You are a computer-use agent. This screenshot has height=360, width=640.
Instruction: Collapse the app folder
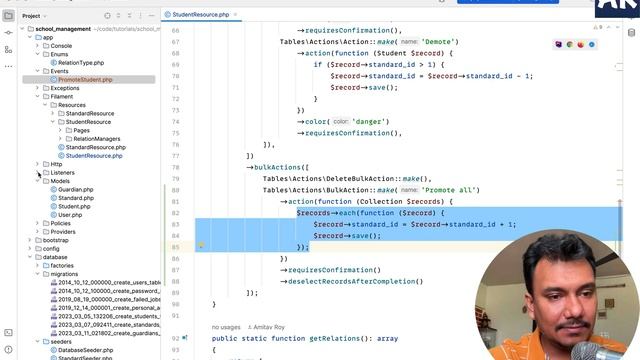[30, 37]
